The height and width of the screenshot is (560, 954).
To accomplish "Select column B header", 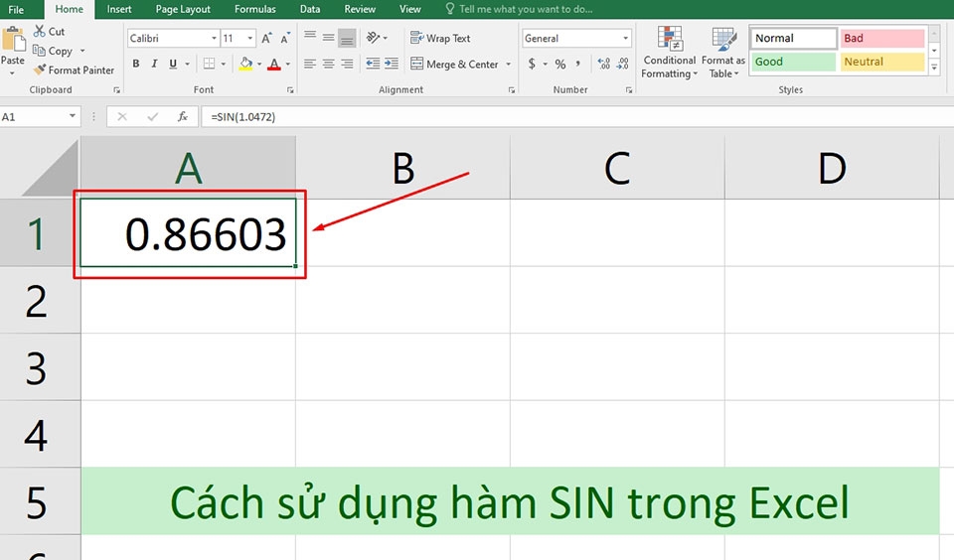I will pos(402,169).
